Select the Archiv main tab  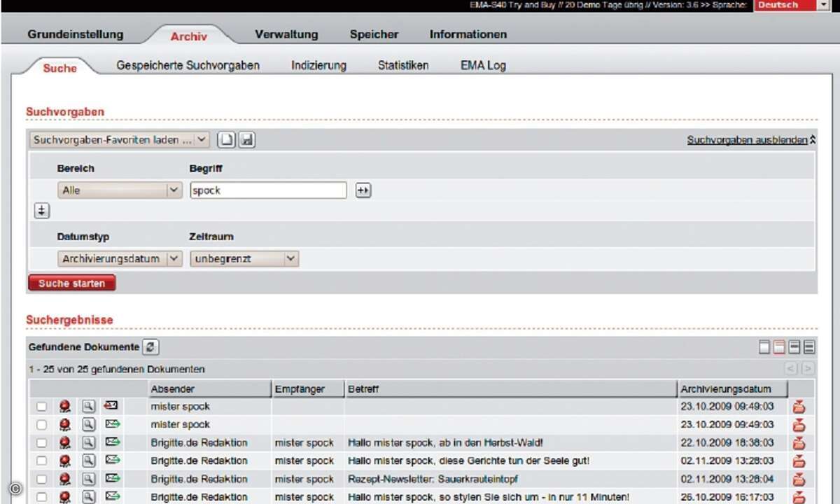[x=189, y=36]
